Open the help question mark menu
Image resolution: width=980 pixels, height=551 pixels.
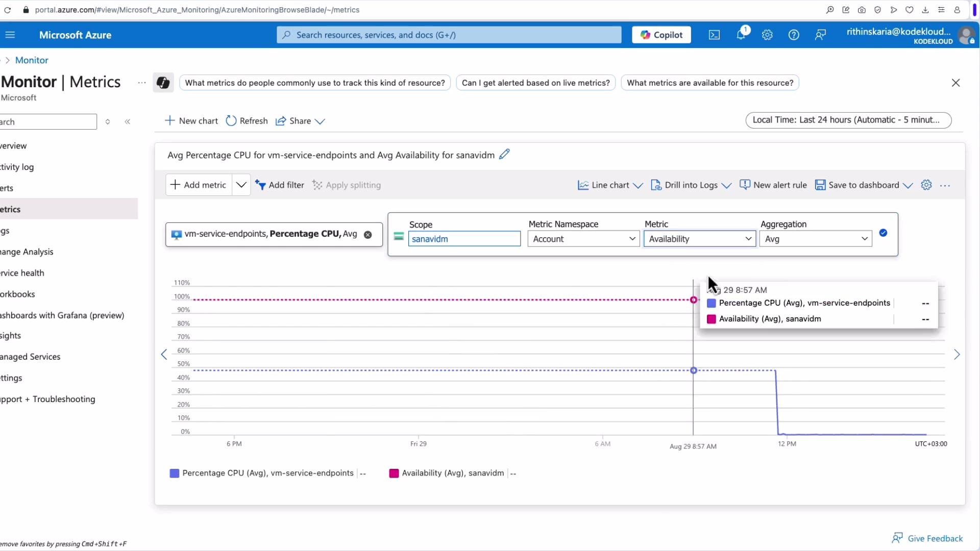coord(794,35)
